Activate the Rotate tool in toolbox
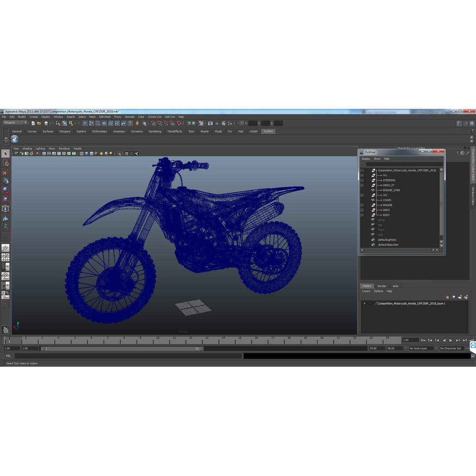 coord(5,190)
